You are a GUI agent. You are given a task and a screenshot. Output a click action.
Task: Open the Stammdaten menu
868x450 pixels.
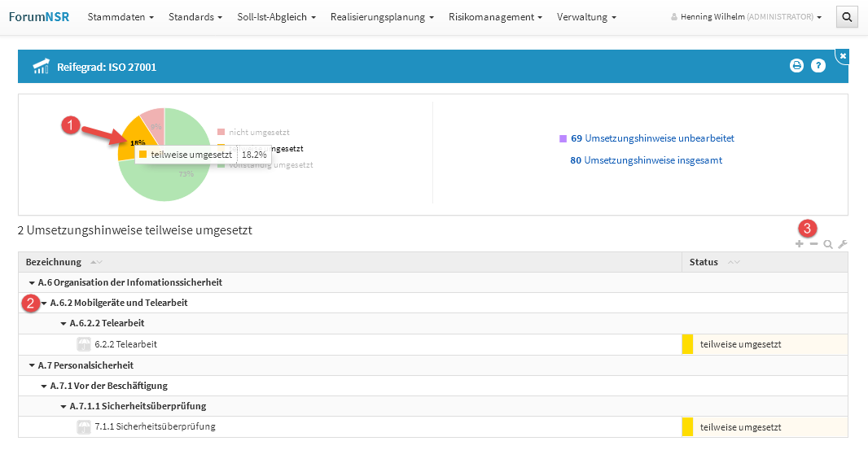click(x=120, y=17)
